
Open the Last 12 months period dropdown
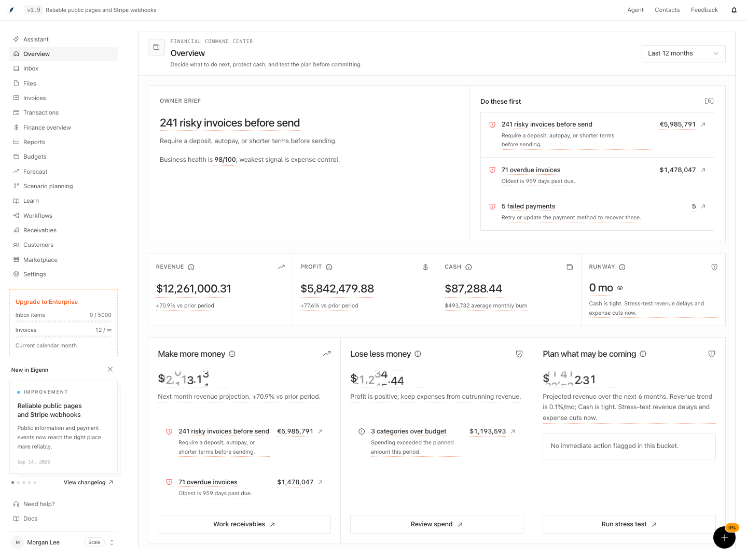tap(683, 53)
